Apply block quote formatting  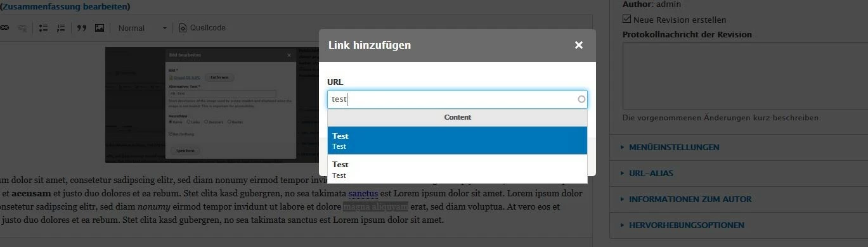click(81, 28)
